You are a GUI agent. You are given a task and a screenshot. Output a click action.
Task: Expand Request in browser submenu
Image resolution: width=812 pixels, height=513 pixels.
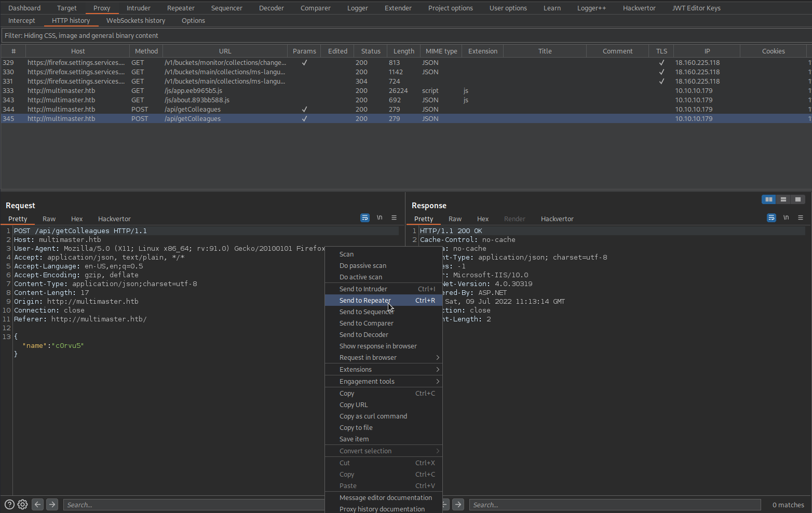(x=383, y=357)
